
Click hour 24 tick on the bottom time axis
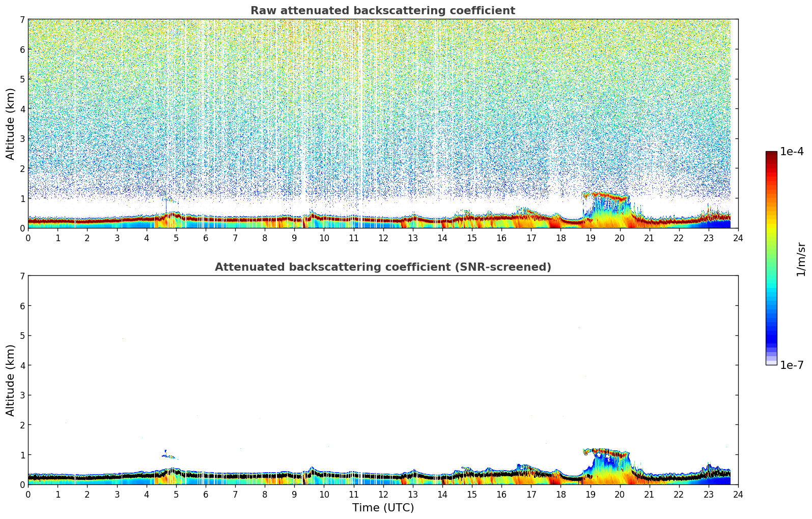[x=738, y=495]
